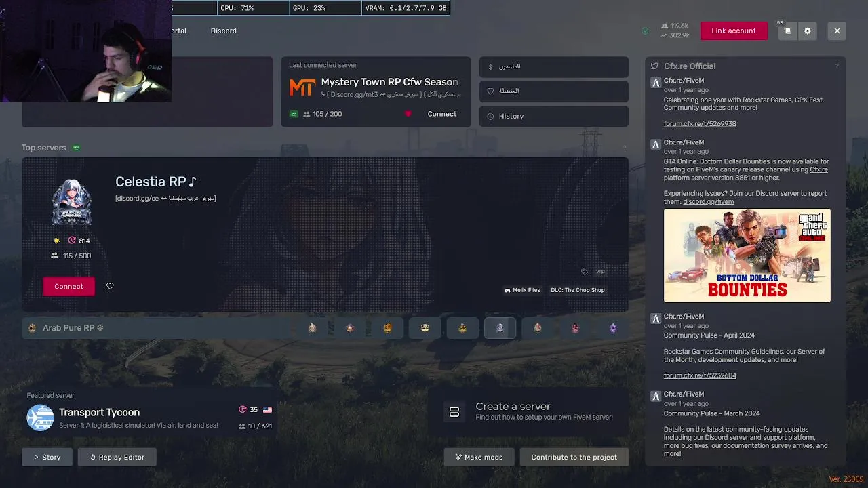868x488 pixels.
Task: Launch Story mode button
Action: (x=47, y=457)
